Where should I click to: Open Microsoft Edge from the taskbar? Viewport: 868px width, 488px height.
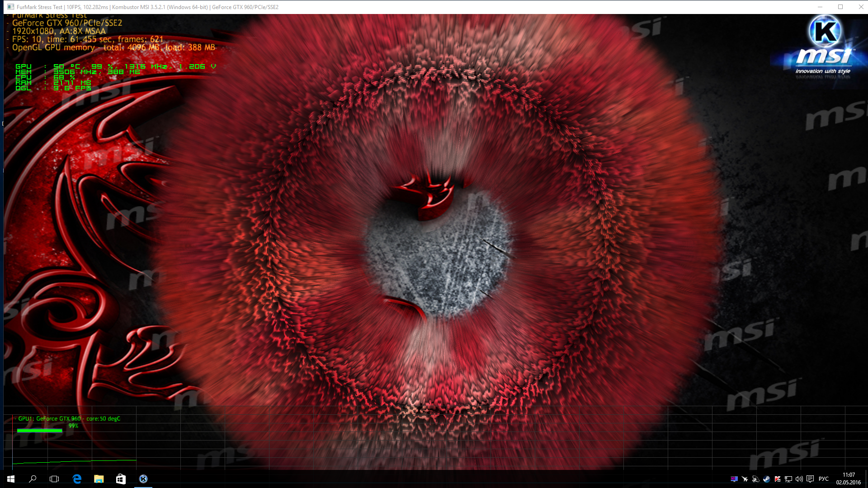(x=77, y=479)
